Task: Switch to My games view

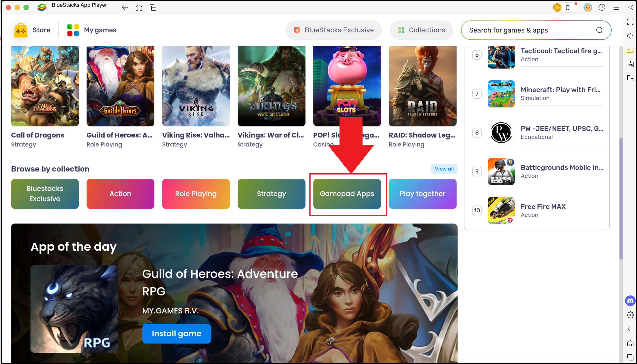Action: [x=92, y=30]
